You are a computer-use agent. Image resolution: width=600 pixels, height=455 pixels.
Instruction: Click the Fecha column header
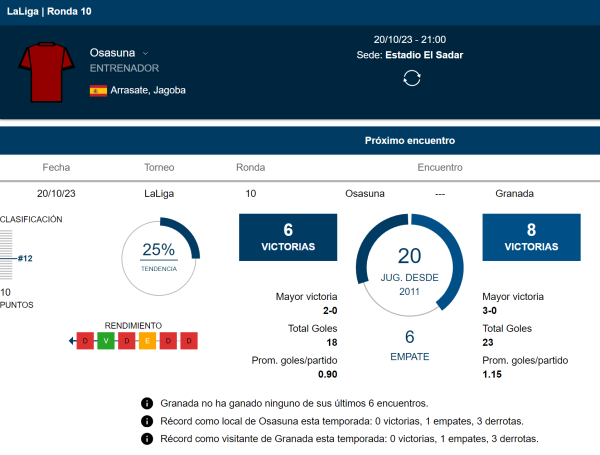(56, 168)
